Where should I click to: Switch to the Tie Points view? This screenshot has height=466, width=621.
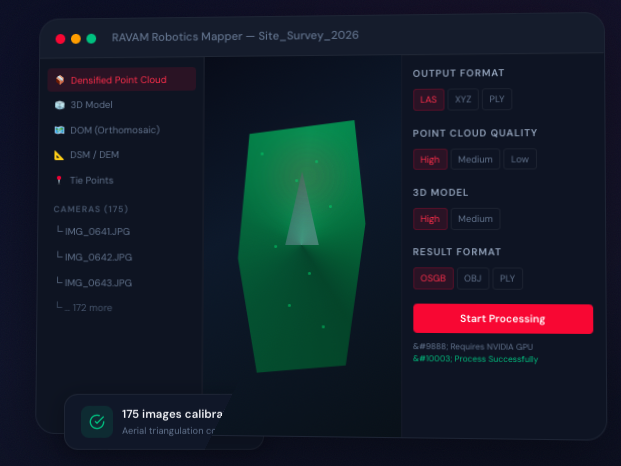91,181
